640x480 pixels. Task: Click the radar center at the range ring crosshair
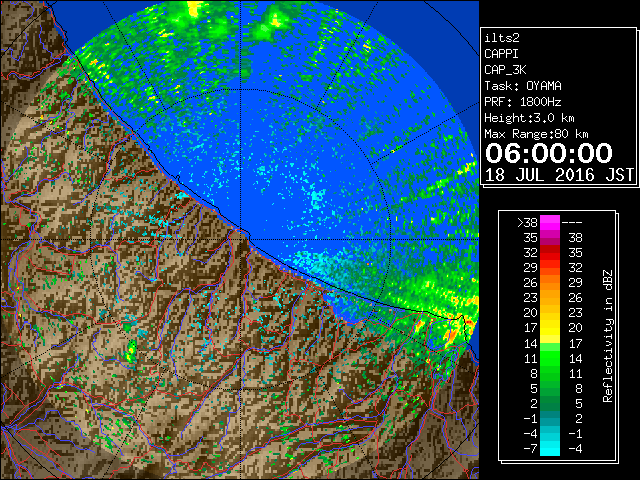241,239
